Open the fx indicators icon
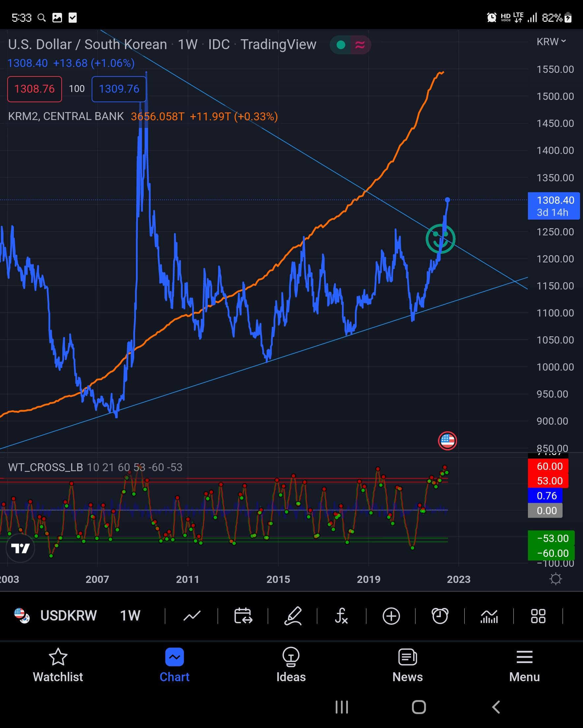This screenshot has height=728, width=583. [x=341, y=616]
